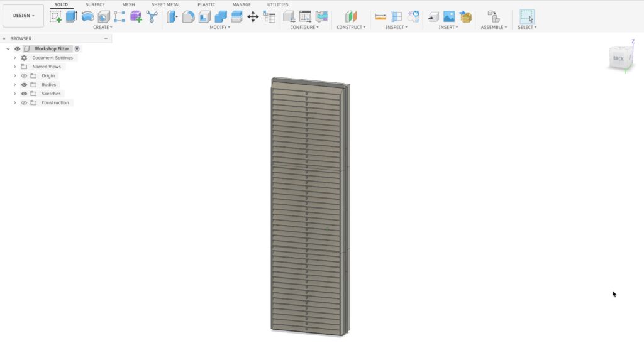The width and height of the screenshot is (644, 360).
Task: Click the Rectangular Pattern tool icon
Action: pyautogui.click(x=119, y=17)
